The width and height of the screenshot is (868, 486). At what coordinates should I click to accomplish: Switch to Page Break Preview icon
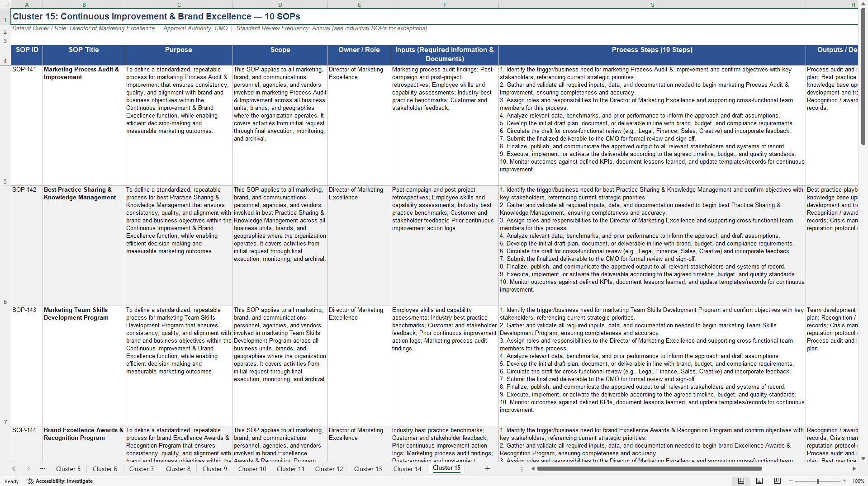778,481
